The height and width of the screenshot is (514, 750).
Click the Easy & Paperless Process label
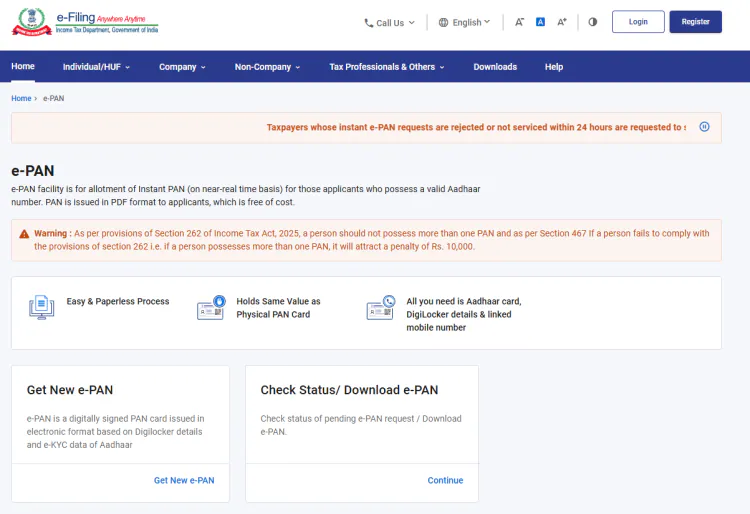pyautogui.click(x=118, y=301)
